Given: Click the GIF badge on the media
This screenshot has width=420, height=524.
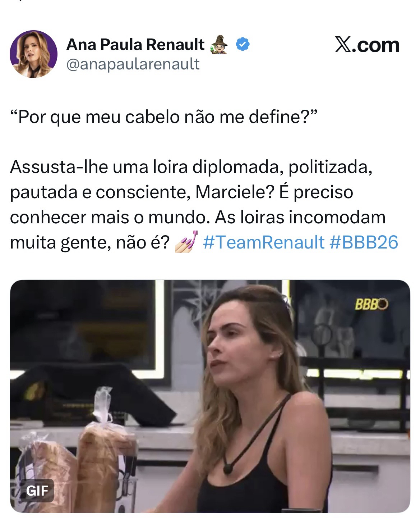Looking at the screenshot, I should point(37,491).
